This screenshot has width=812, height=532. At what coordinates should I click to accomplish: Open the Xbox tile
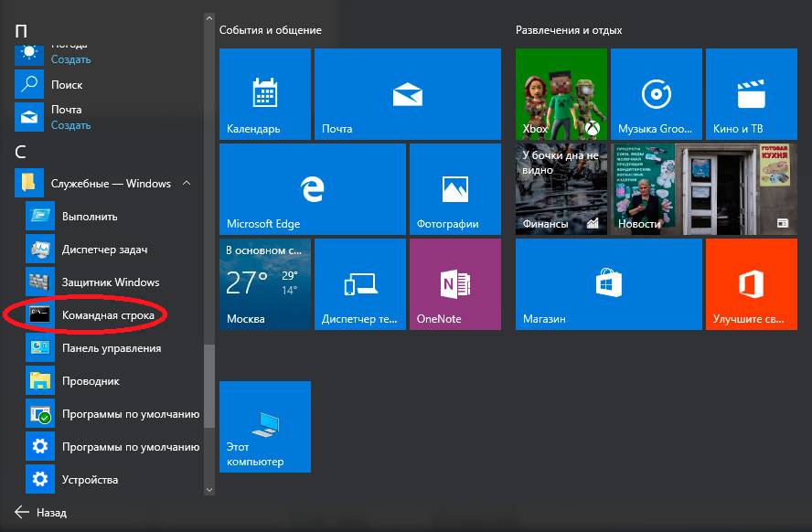561,94
